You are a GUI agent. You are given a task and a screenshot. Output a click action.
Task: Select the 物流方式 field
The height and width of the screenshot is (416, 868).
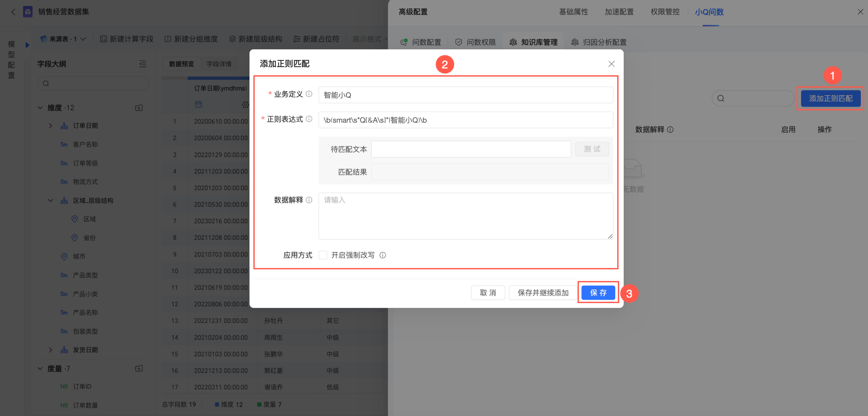(85, 182)
